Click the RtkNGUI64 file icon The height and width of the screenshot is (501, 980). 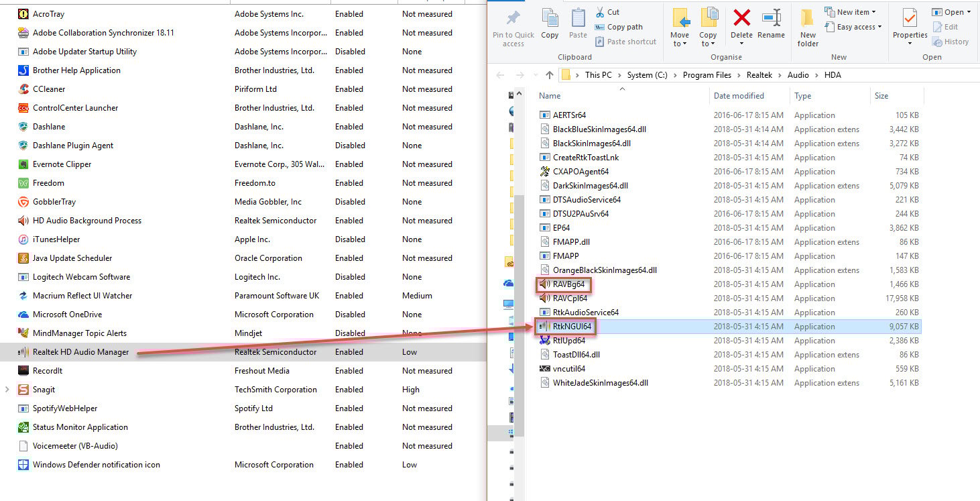[x=544, y=327]
